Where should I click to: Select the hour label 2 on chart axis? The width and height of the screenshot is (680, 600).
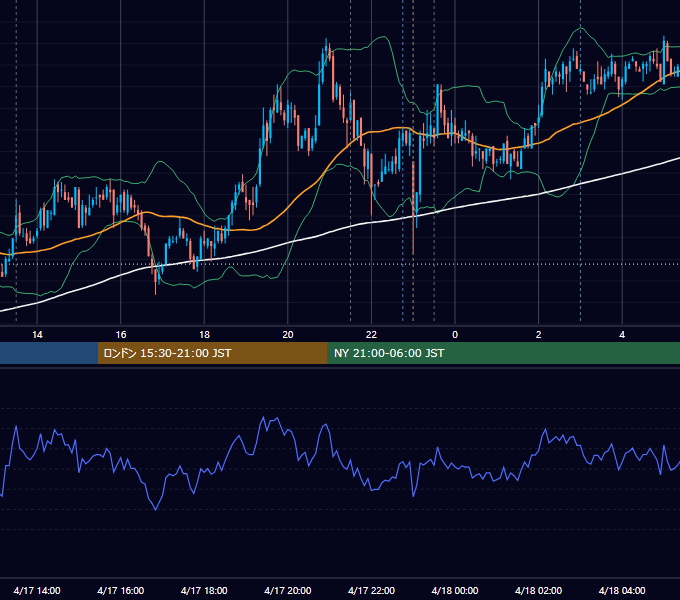539,335
